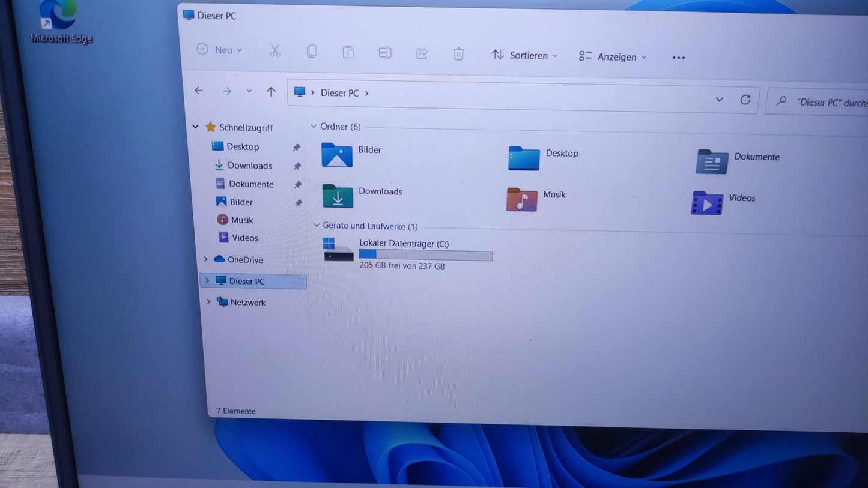Viewport: 868px width, 488px height.
Task: Open the Sortieren dropdown
Action: coord(524,55)
